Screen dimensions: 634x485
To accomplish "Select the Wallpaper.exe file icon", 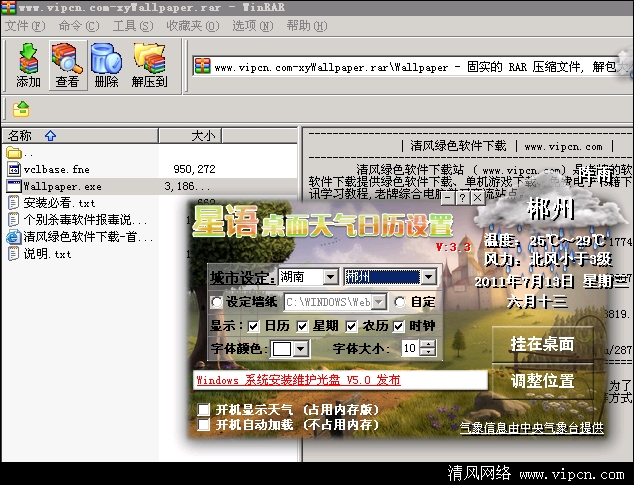I will click(x=14, y=186).
